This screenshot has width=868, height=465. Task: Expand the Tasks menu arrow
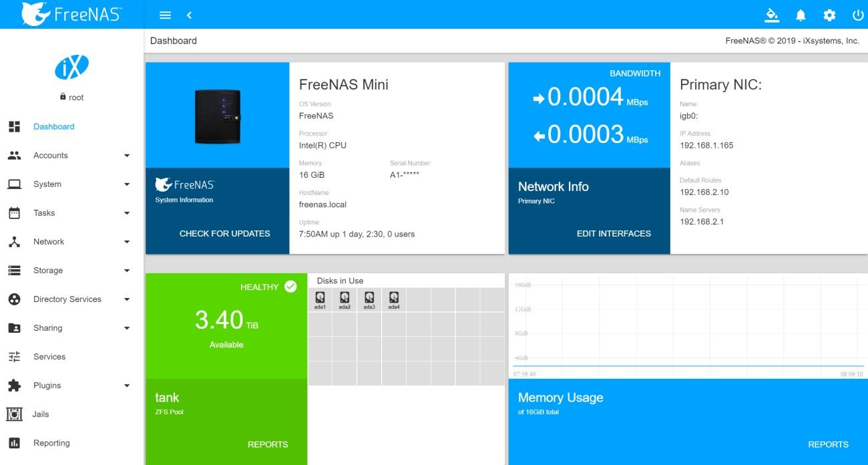click(x=127, y=213)
